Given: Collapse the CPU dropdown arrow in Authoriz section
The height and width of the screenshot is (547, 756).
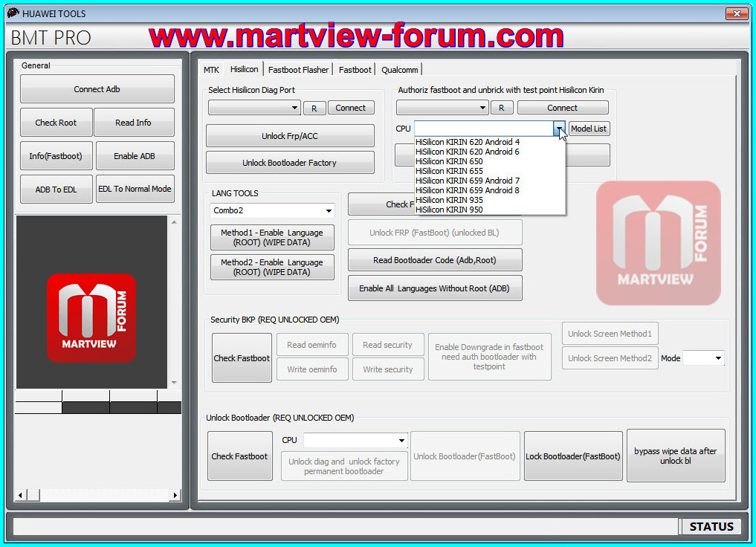Looking at the screenshot, I should 559,129.
